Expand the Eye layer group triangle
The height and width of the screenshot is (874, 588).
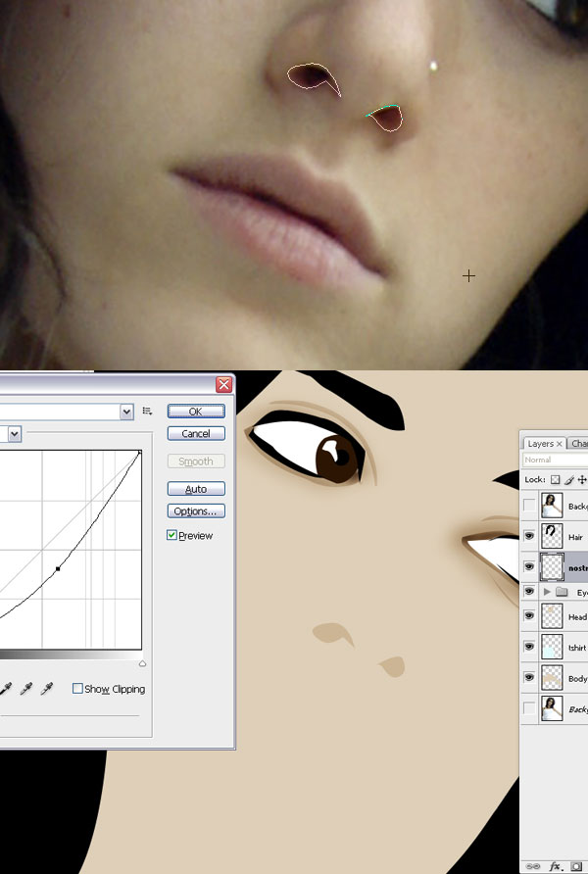[547, 592]
